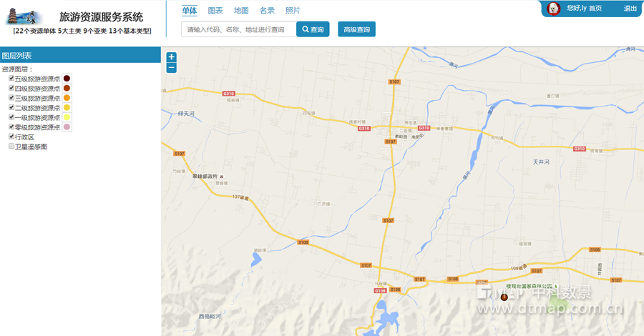Click the 查询 search button
Image resolution: width=644 pixels, height=336 pixels.
click(313, 29)
